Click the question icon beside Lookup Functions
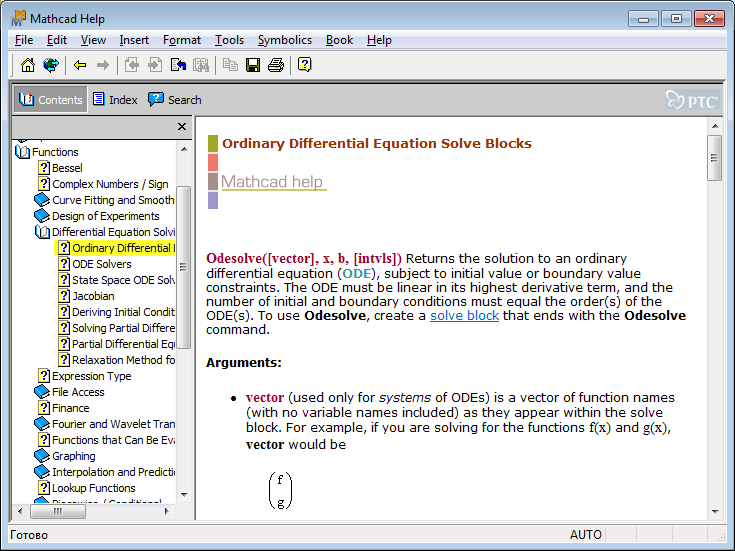 [44, 488]
